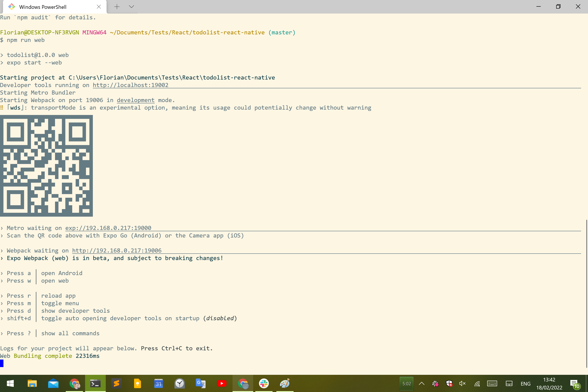This screenshot has width=588, height=392.
Task: Open Google Translate taskbar icon
Action: coord(201,383)
